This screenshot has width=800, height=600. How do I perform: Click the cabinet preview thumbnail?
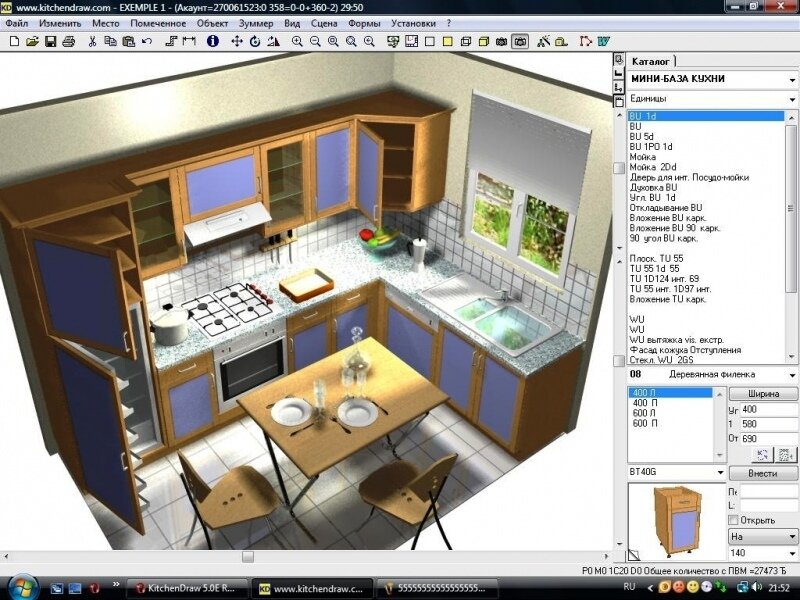pyautogui.click(x=677, y=521)
